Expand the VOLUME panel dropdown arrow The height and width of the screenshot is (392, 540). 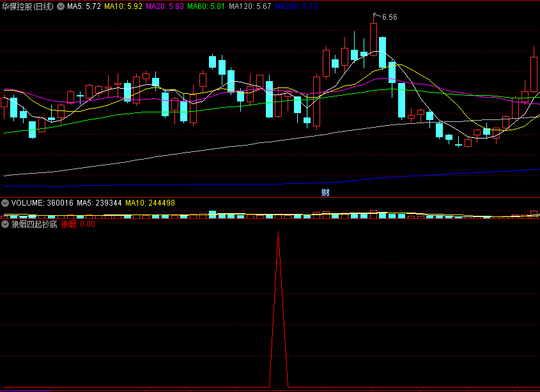coord(5,203)
